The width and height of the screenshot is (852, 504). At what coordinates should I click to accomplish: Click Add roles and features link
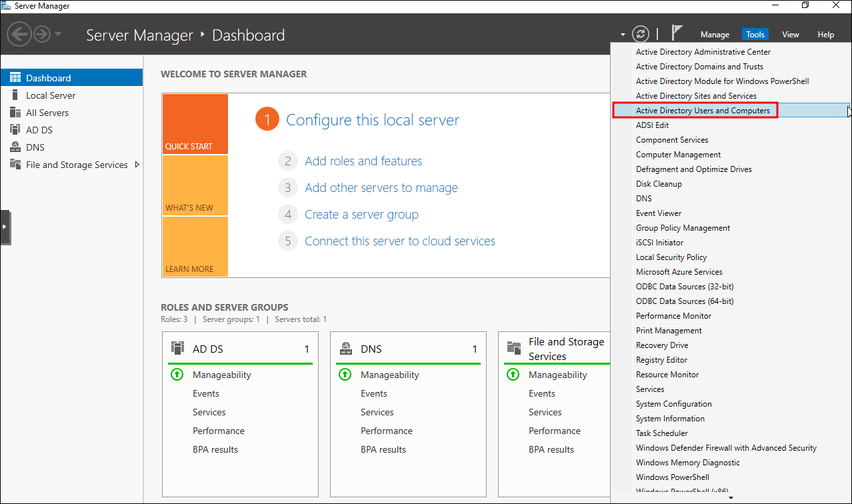(x=363, y=161)
